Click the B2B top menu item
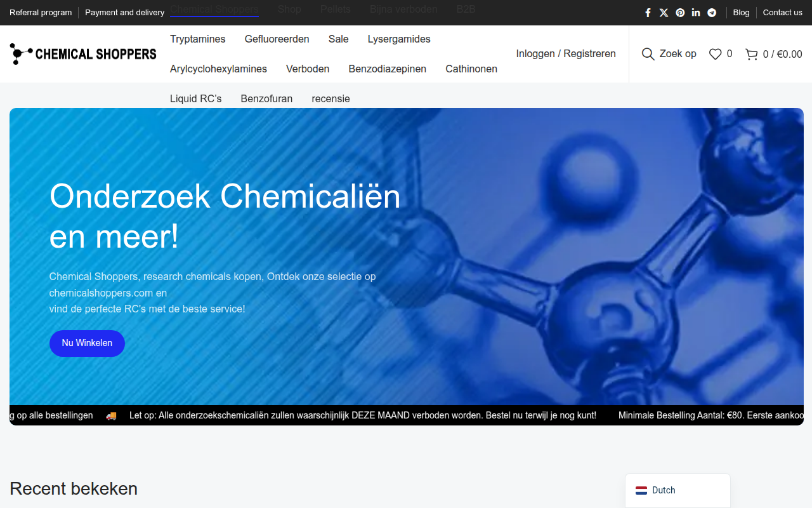 [x=466, y=10]
